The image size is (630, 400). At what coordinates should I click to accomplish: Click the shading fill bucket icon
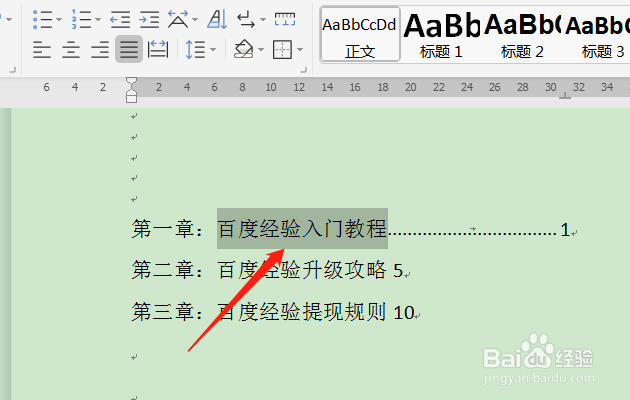(243, 49)
